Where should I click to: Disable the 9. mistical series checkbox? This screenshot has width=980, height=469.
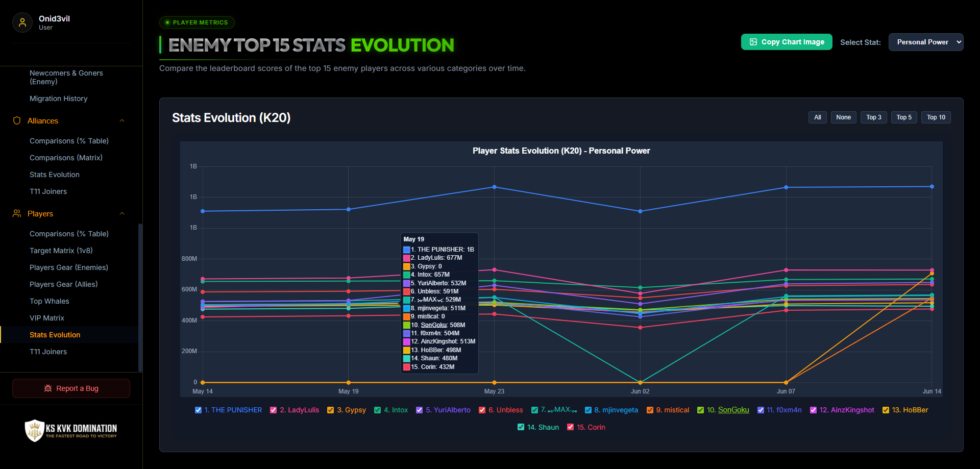(x=650, y=410)
